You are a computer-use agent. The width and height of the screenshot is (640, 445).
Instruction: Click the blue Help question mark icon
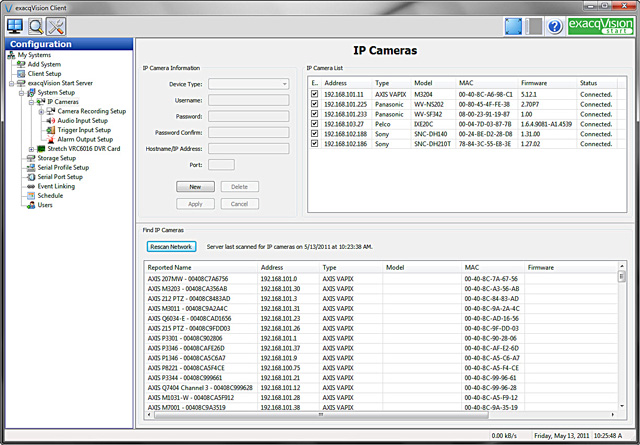click(x=554, y=26)
